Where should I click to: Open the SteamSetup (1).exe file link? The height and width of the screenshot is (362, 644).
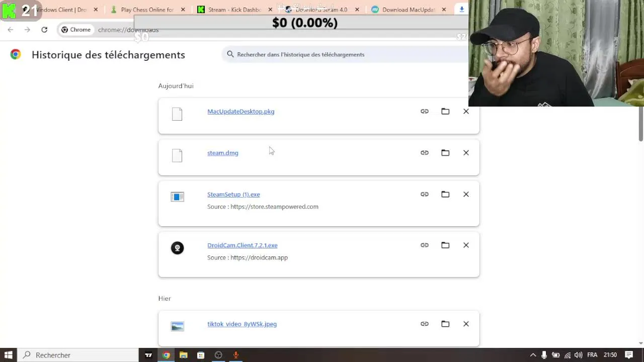coord(233,195)
